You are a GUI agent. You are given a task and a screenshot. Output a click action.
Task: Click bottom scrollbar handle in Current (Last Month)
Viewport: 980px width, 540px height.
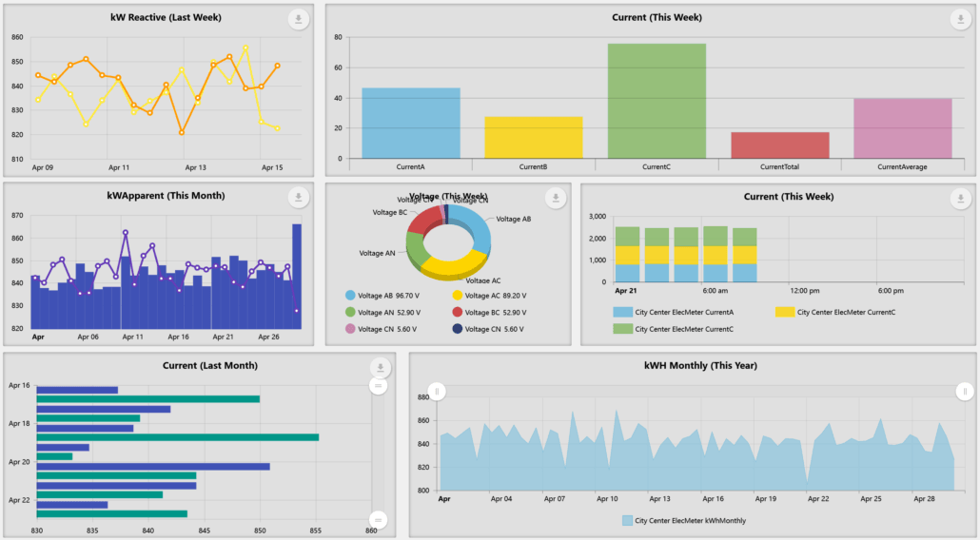click(379, 519)
